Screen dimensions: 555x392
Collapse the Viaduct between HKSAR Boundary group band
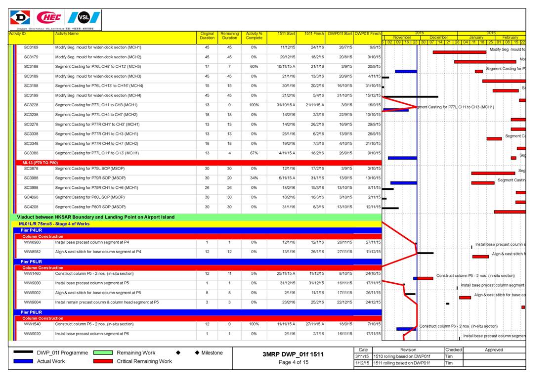(197, 217)
